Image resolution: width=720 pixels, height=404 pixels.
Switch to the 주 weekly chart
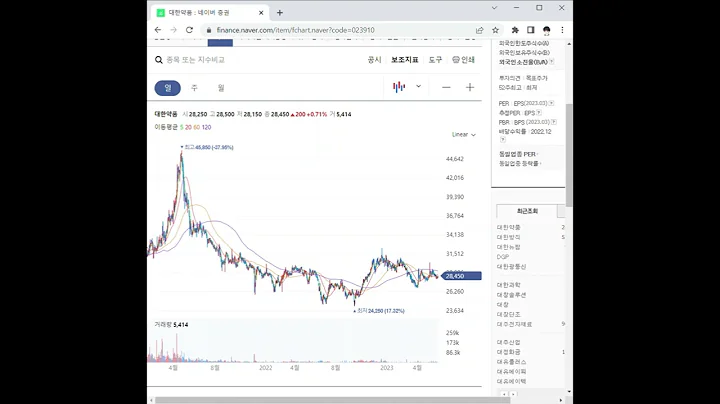tap(194, 88)
